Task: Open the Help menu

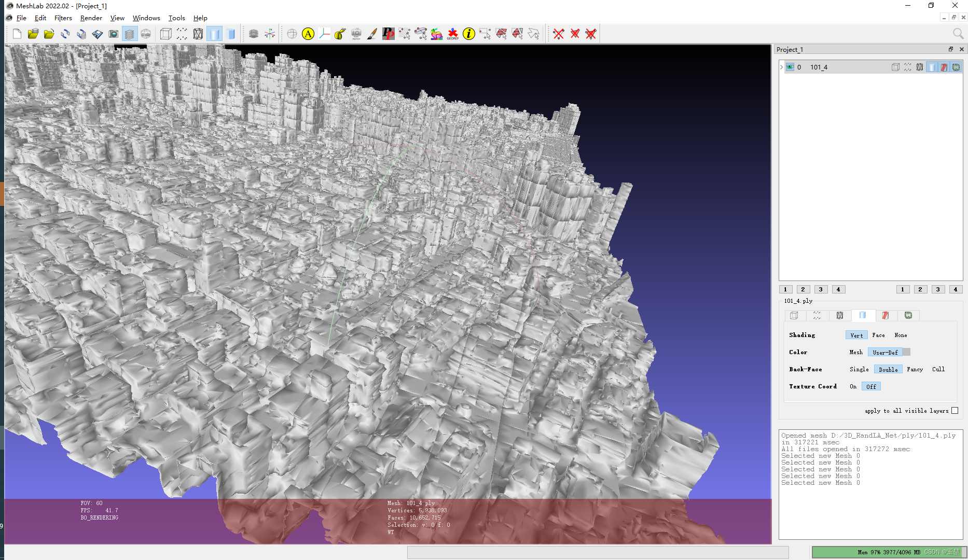Action: tap(200, 18)
